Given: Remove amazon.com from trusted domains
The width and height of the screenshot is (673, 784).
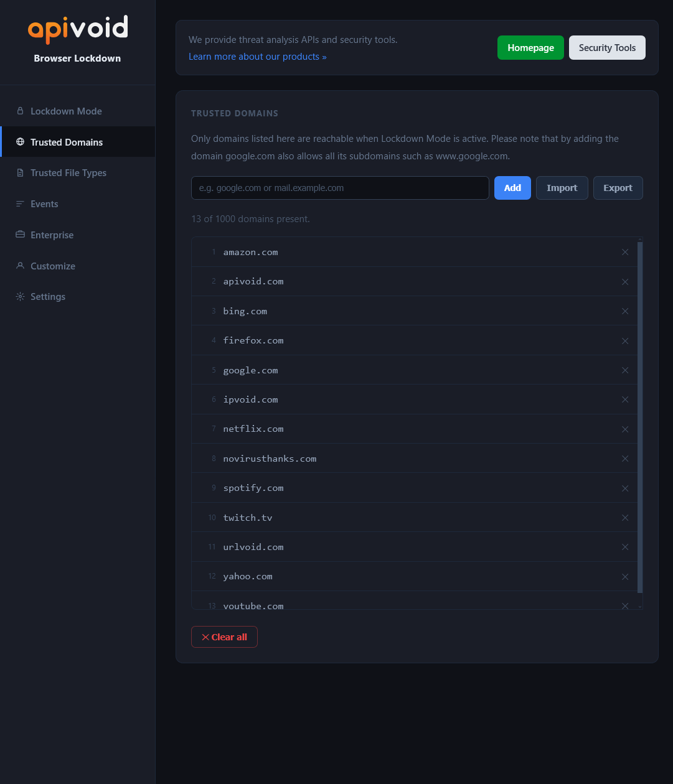Looking at the screenshot, I should 625,252.
